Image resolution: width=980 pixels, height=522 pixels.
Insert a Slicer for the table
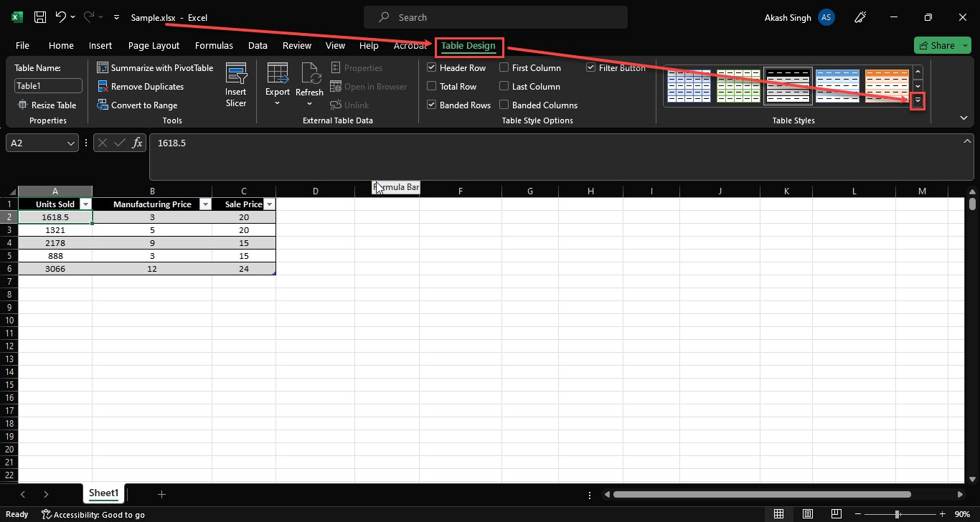coord(236,84)
